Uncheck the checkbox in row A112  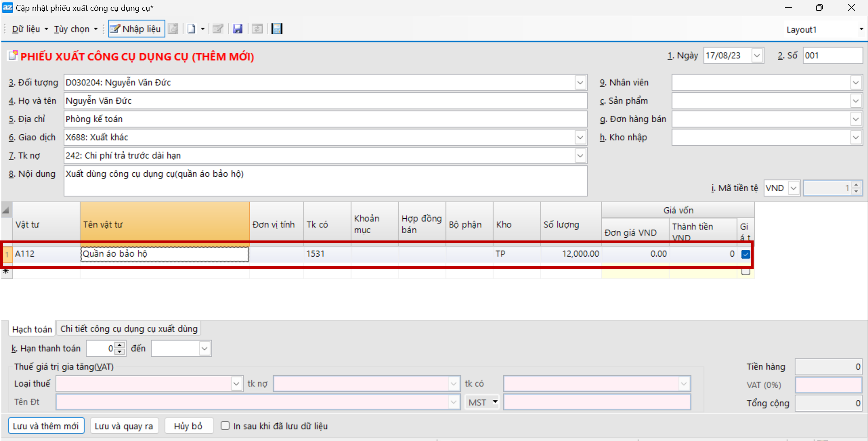[745, 254]
